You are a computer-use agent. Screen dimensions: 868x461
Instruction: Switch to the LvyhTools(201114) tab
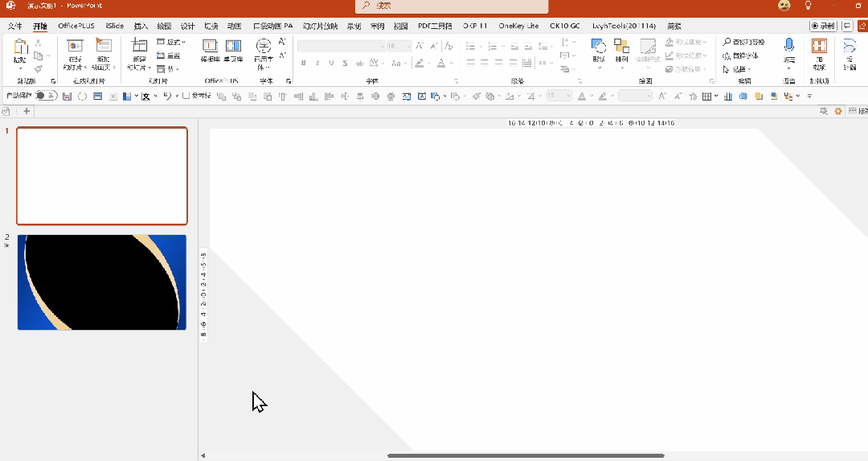[624, 26]
